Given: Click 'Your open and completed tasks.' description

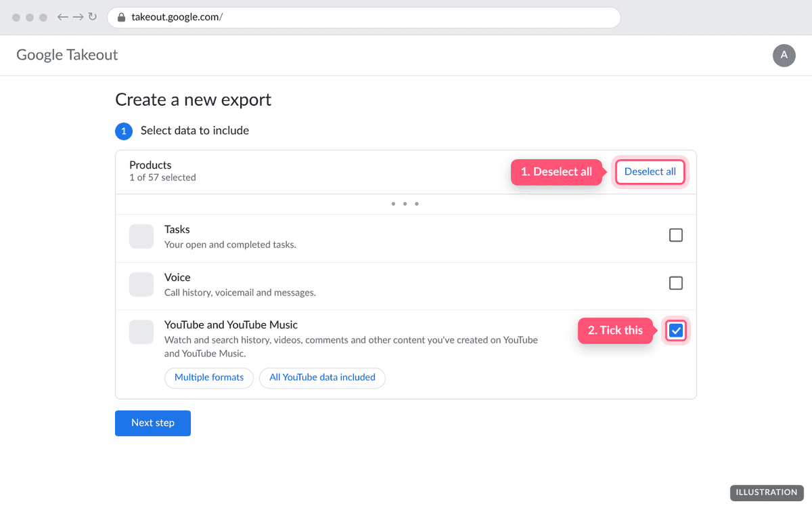Looking at the screenshot, I should [x=230, y=245].
